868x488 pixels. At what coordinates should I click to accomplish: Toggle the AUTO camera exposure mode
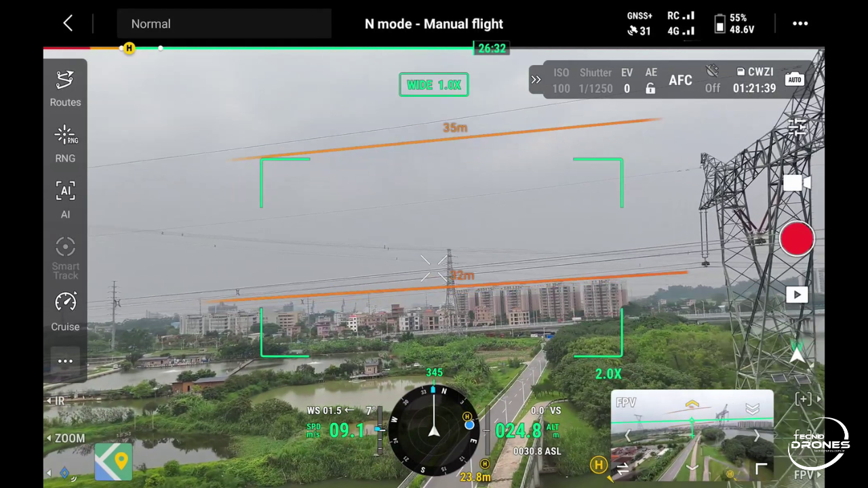(x=794, y=80)
